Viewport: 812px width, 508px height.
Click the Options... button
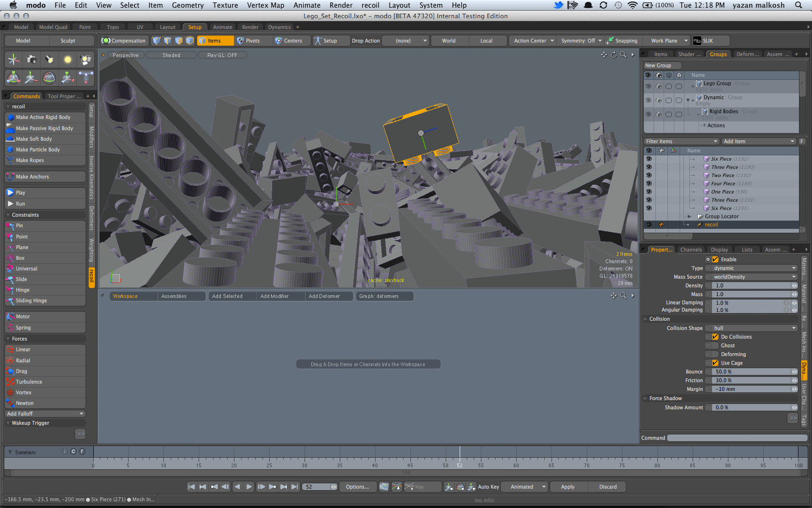click(357, 487)
